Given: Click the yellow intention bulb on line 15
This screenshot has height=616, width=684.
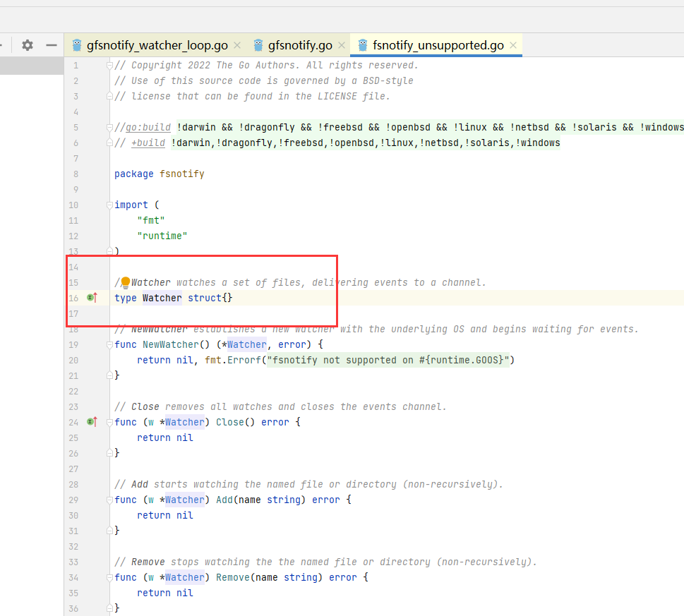Looking at the screenshot, I should point(125,282).
